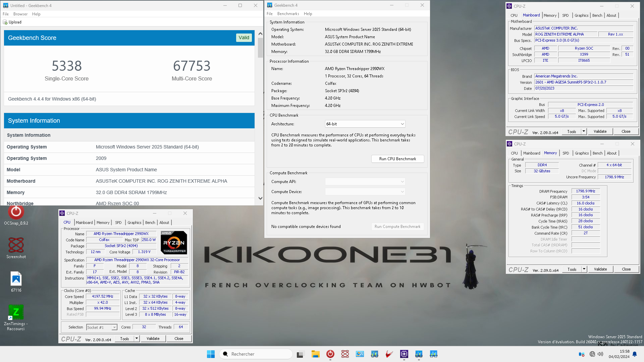Viewport: 644px width, 362px height.
Task: Click the Upload icon in Geekbench results
Action: click(5, 22)
